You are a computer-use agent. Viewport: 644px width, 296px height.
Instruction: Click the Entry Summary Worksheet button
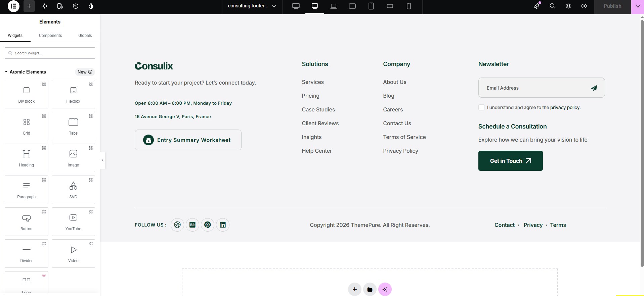[x=188, y=140]
